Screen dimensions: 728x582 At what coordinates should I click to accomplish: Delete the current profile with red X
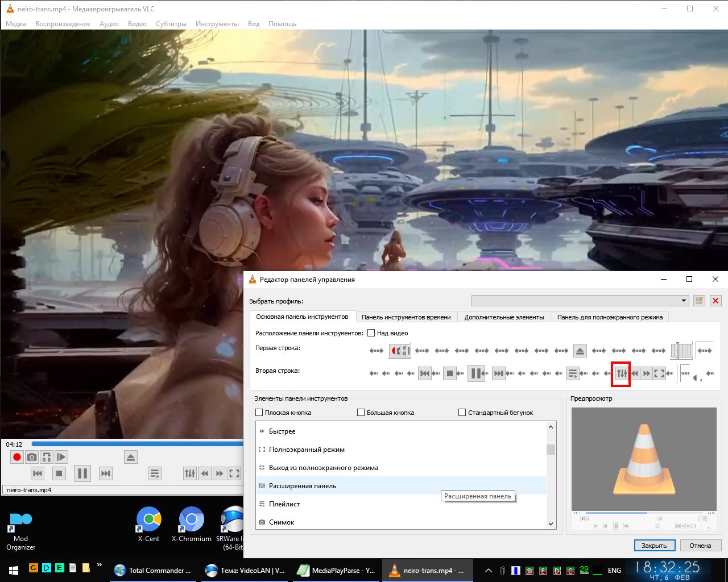click(715, 301)
